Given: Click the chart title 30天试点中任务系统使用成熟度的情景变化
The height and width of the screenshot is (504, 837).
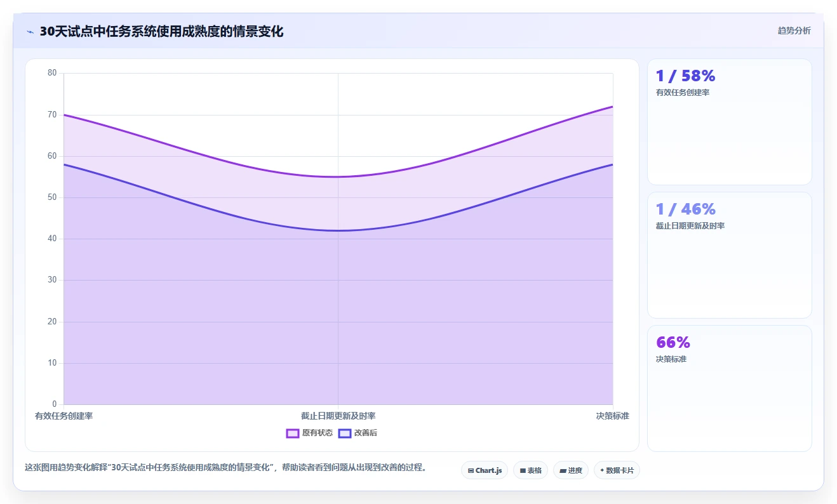Looking at the screenshot, I should [161, 32].
